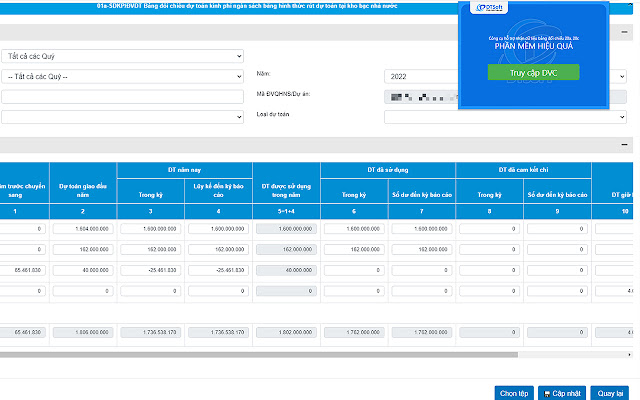The image size is (640, 400).
Task: Click total cell 1.806.000.000
Action: coord(83,332)
